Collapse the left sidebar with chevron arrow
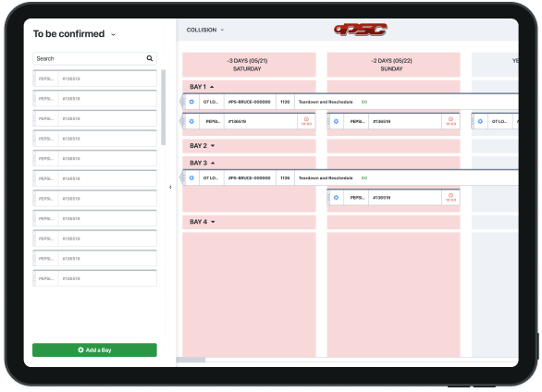Viewport: 542px width, 392px height. pyautogui.click(x=170, y=187)
